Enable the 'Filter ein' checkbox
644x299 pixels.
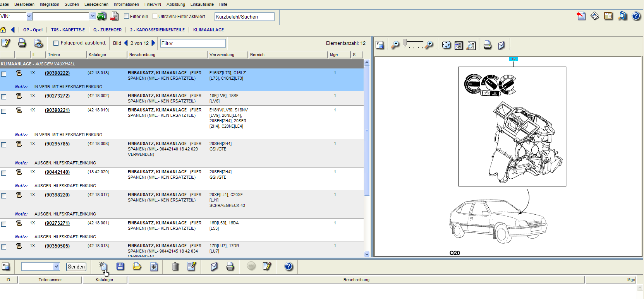[x=126, y=16]
